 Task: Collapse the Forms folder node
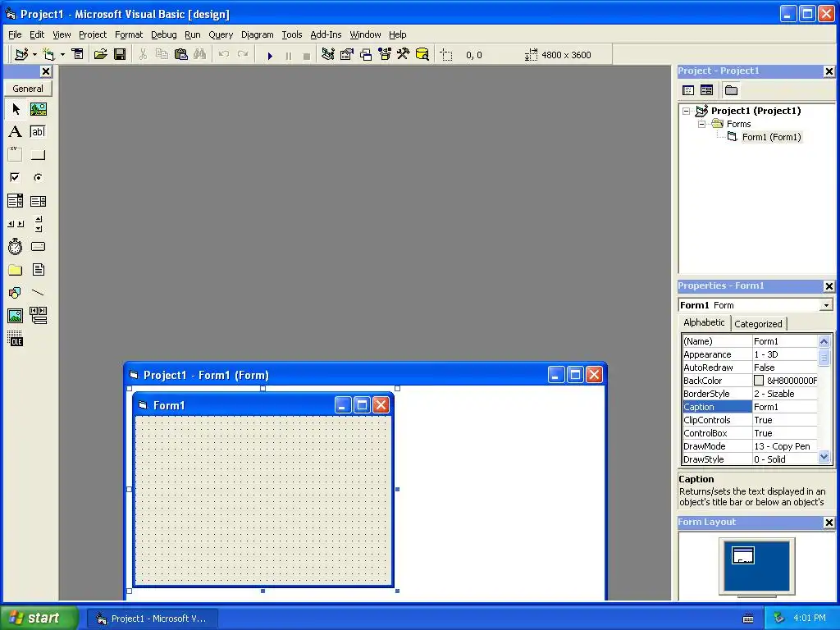pos(702,124)
